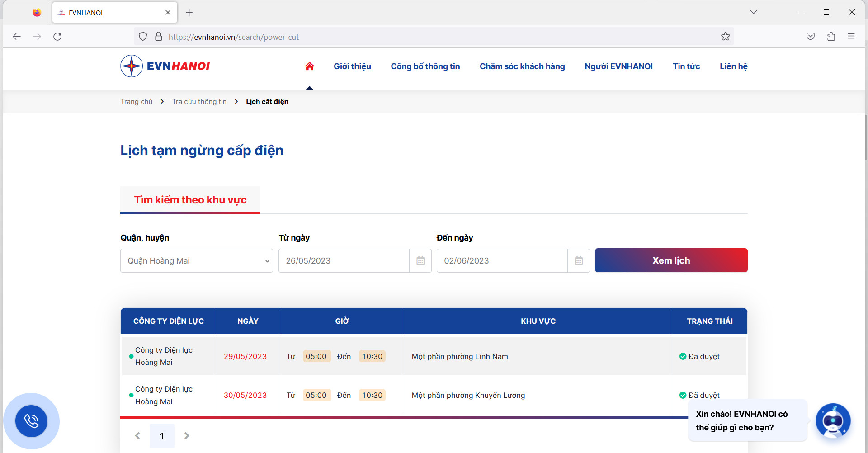
Task: Open the Đến ngày calendar picker icon
Action: [x=579, y=261]
